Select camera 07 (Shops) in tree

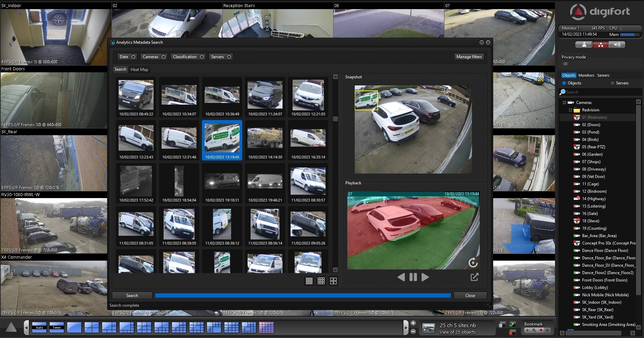(x=591, y=162)
